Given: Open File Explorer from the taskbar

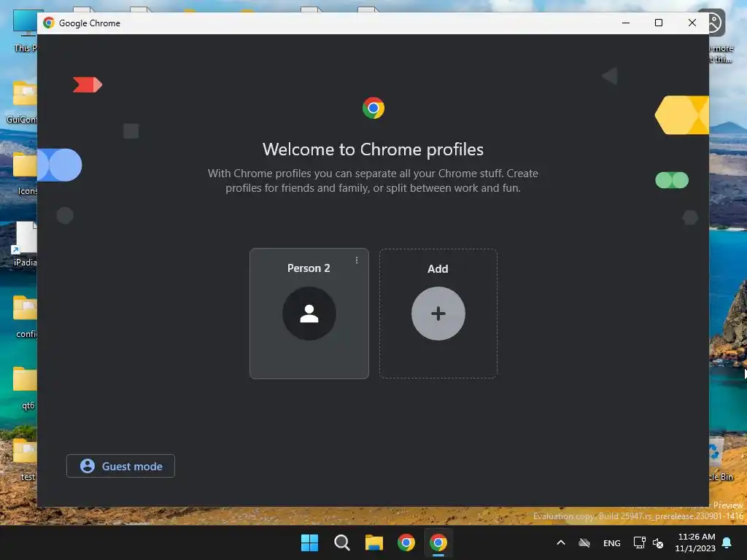Looking at the screenshot, I should point(374,542).
